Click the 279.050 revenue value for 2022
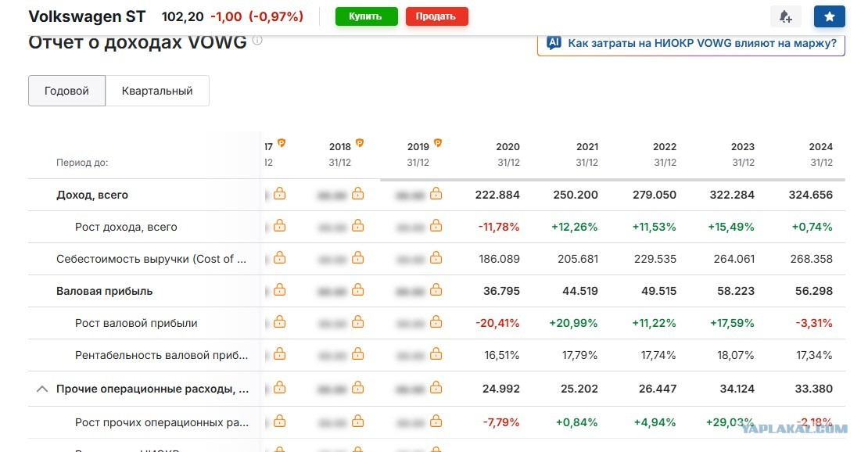The height and width of the screenshot is (452, 868). pyautogui.click(x=655, y=195)
